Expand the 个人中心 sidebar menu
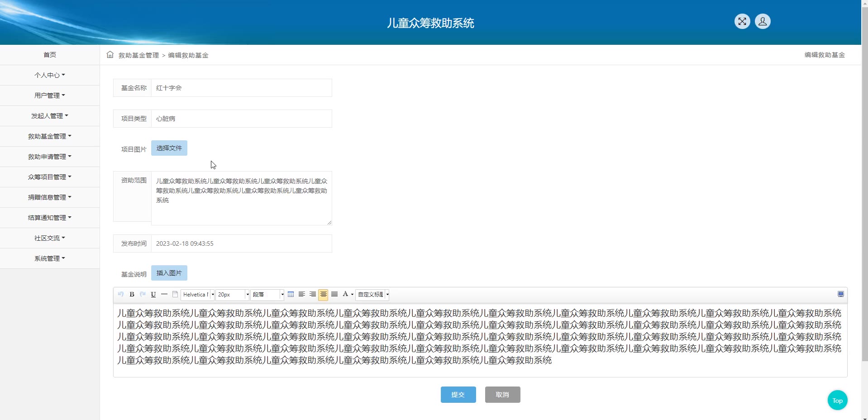 coord(50,75)
